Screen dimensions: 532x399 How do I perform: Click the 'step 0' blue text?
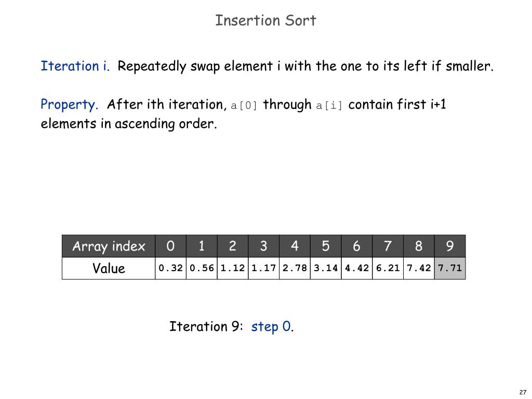[x=271, y=326]
